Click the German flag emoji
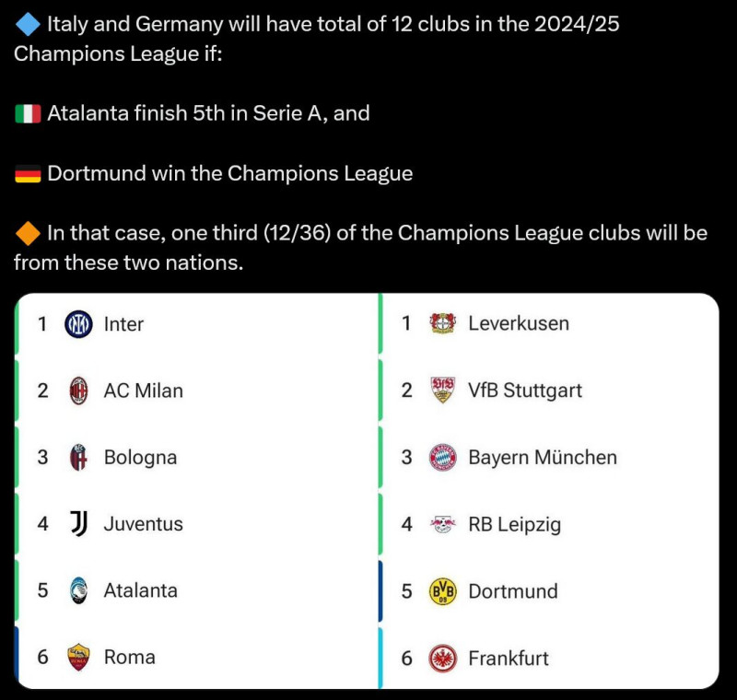The width and height of the screenshot is (737, 700). tap(28, 173)
